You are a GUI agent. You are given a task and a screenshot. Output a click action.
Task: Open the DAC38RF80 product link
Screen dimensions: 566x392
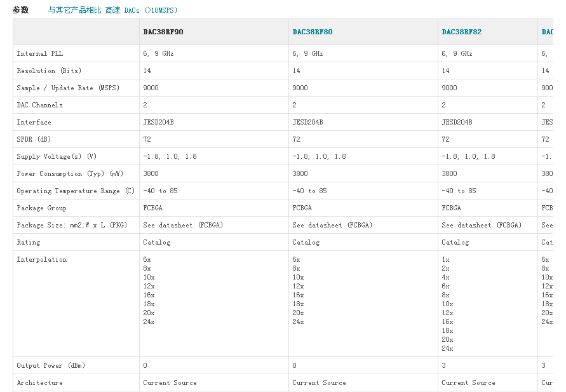click(x=312, y=32)
